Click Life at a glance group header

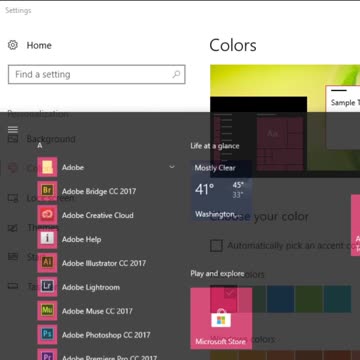pyautogui.click(x=215, y=146)
